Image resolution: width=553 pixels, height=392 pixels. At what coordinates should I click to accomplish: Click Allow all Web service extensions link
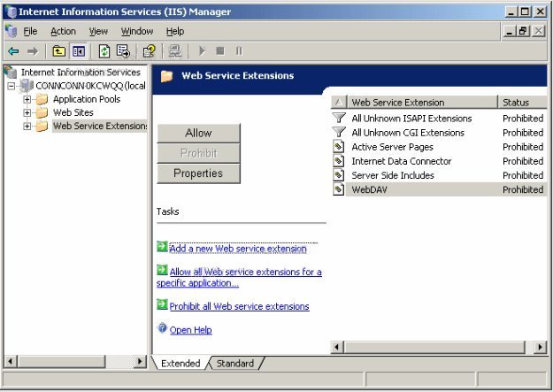pyautogui.click(x=239, y=277)
